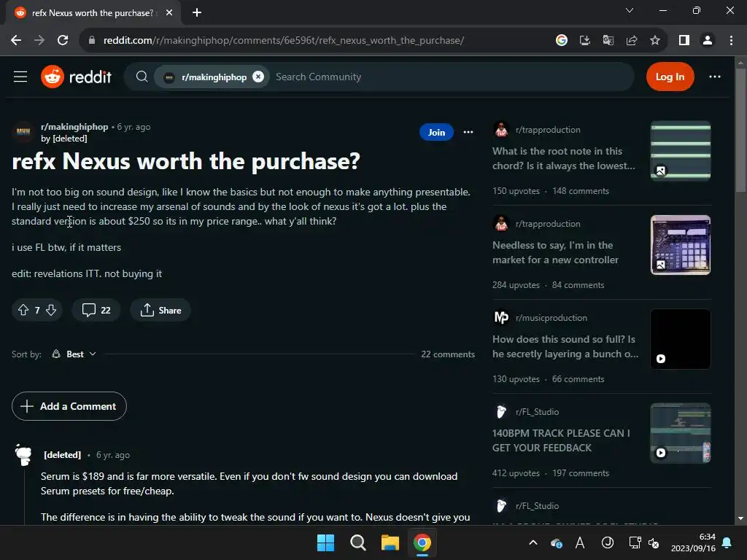This screenshot has height=560, width=747.
Task: Open File Explorer from taskbar
Action: click(390, 542)
